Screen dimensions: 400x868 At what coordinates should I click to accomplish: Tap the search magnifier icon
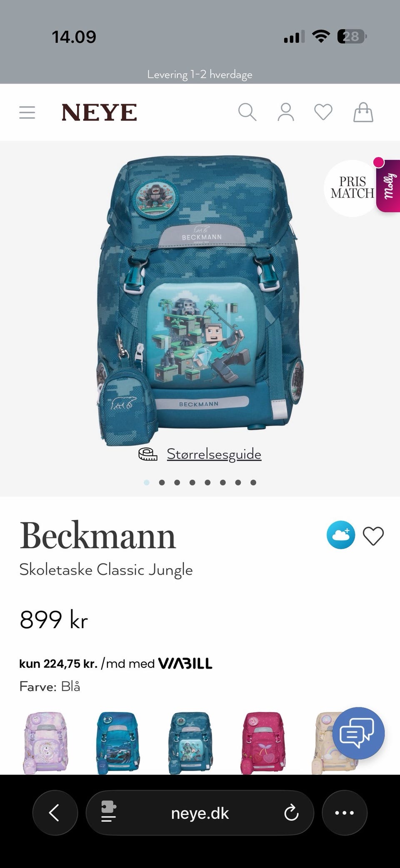point(247,112)
